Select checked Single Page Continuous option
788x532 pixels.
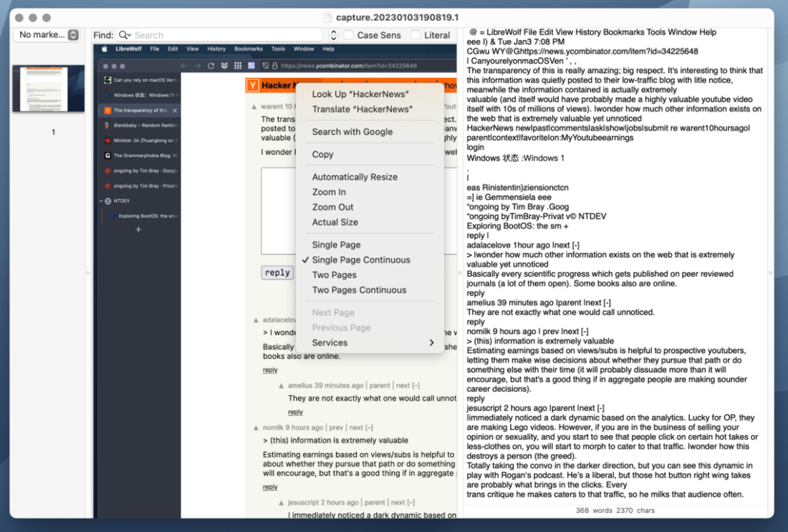[x=361, y=260]
